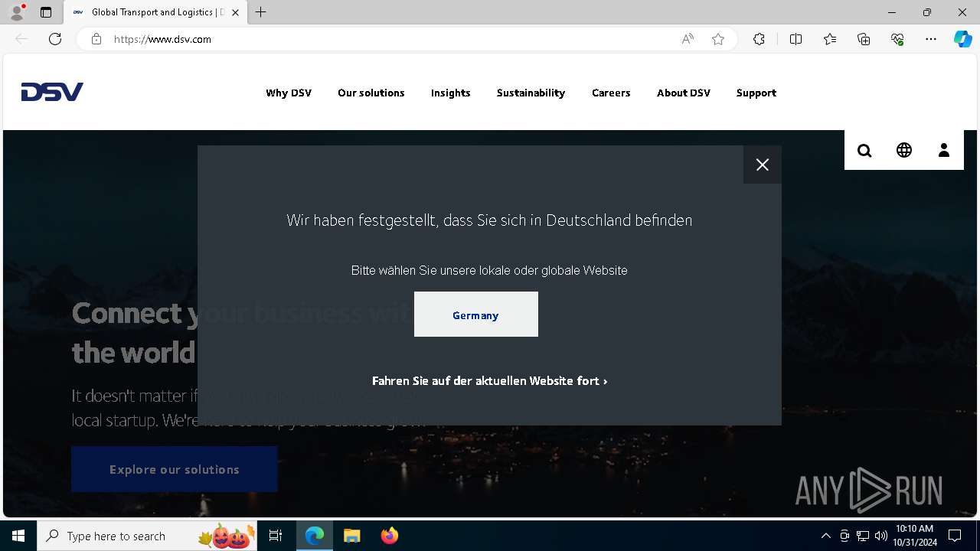The width and height of the screenshot is (980, 551).
Task: Open the Copilot sidebar icon
Action: click(x=963, y=39)
